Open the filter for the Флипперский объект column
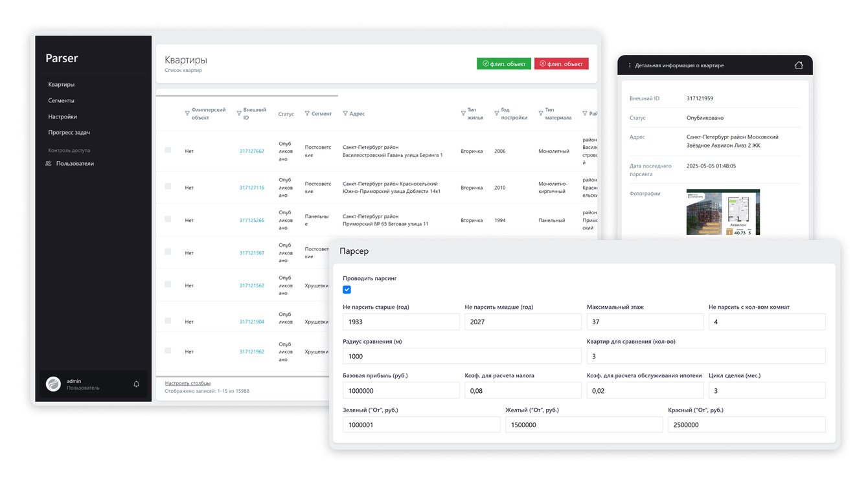The width and height of the screenshot is (868, 488). (187, 113)
